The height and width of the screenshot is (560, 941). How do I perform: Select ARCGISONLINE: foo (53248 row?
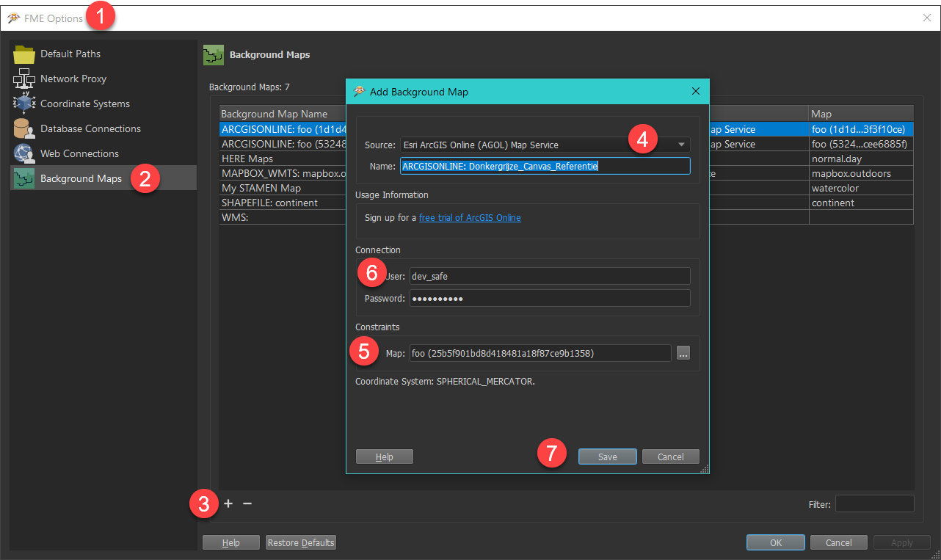tap(283, 144)
